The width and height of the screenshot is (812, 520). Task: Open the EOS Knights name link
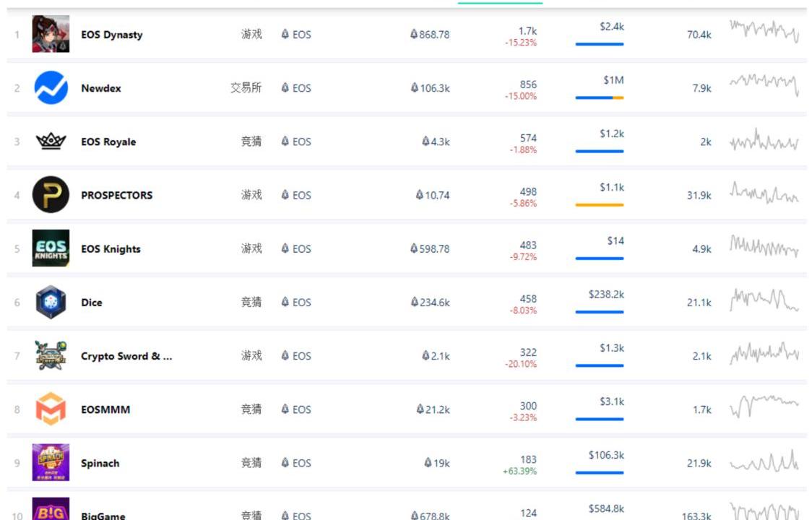tap(111, 248)
